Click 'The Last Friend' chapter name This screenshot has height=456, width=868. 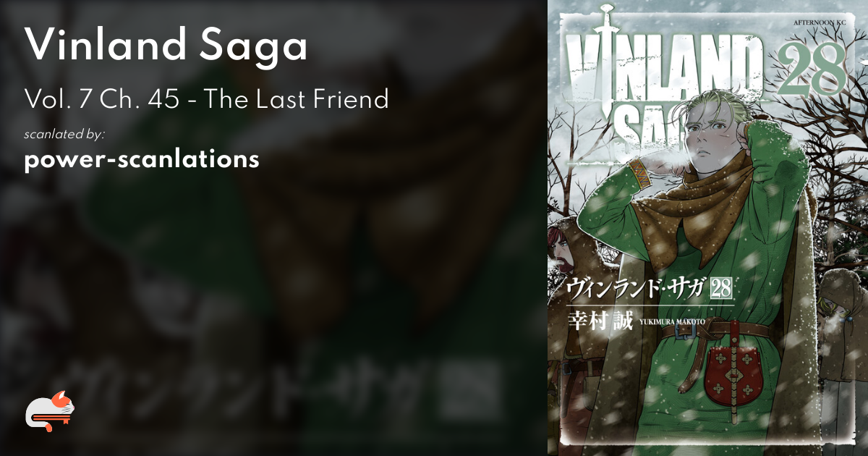pyautogui.click(x=297, y=98)
